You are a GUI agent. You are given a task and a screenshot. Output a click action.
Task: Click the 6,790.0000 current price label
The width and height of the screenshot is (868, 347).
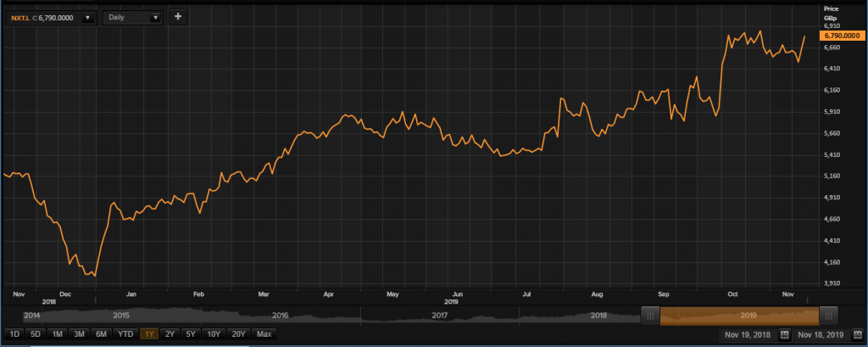[x=842, y=36]
